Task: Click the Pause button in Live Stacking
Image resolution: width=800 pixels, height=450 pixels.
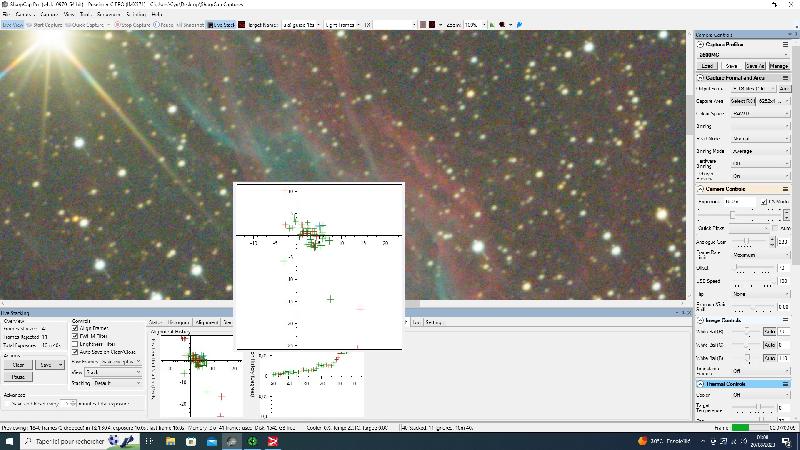Action: 18,377
